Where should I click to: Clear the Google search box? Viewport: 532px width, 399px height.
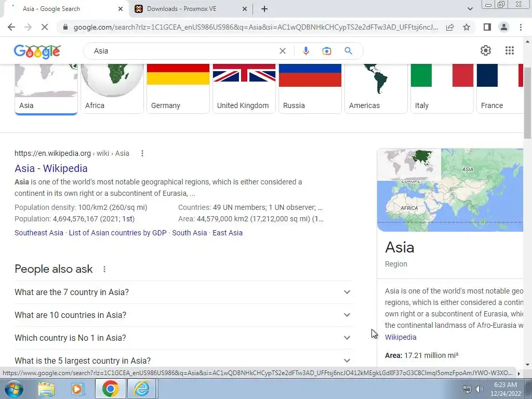coord(282,51)
